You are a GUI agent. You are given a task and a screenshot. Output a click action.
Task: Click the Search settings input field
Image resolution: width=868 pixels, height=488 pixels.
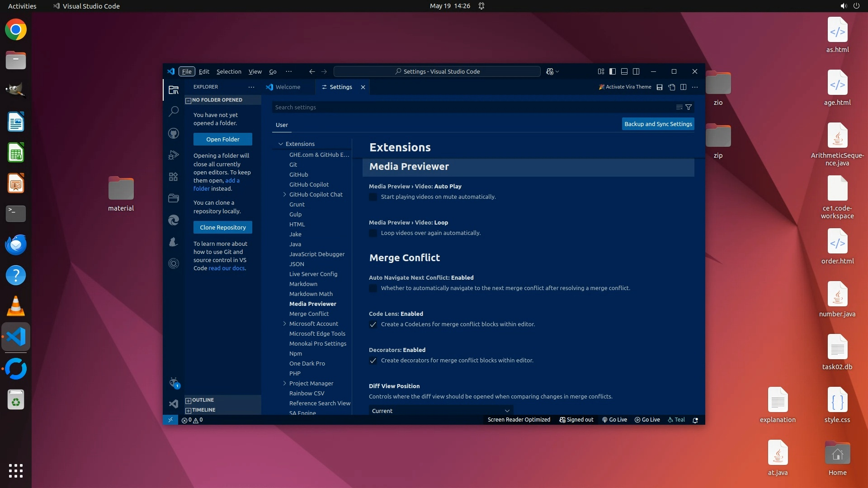[x=470, y=108]
